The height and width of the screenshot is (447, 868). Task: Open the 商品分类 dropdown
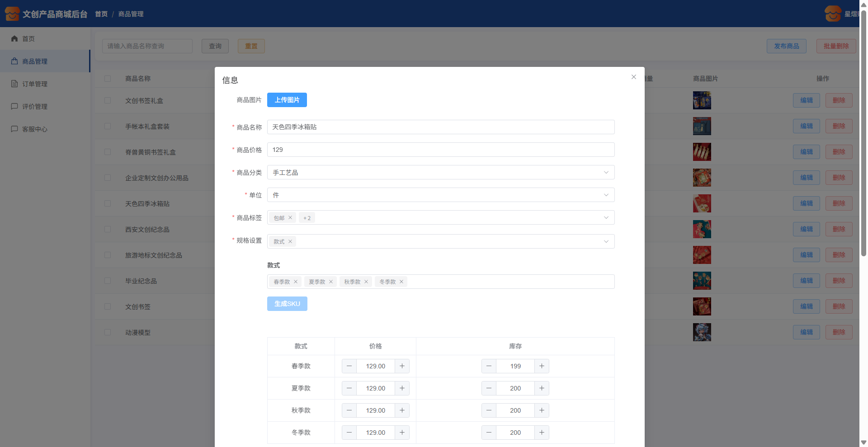pos(440,172)
